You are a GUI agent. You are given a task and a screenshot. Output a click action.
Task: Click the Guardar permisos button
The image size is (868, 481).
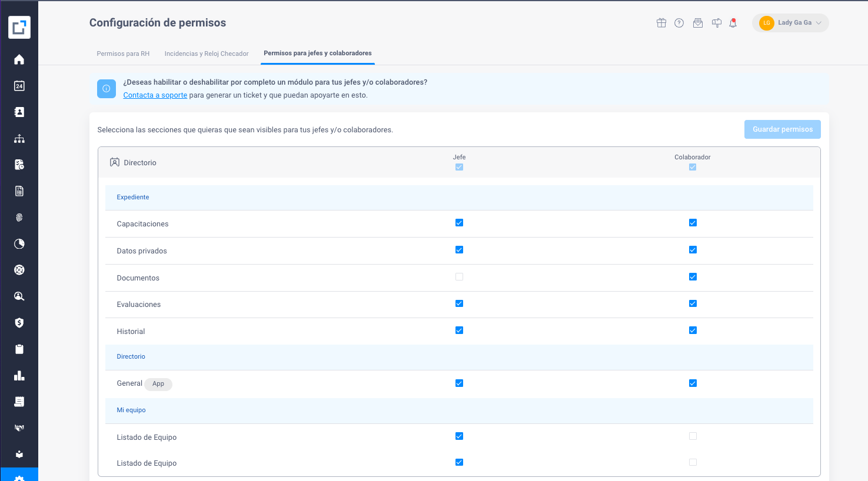(x=782, y=129)
